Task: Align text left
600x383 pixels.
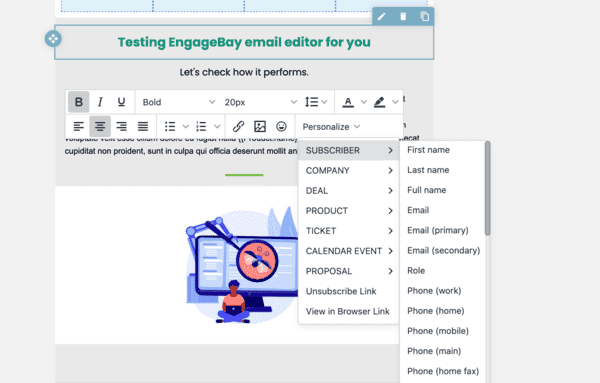Action: pyautogui.click(x=78, y=127)
